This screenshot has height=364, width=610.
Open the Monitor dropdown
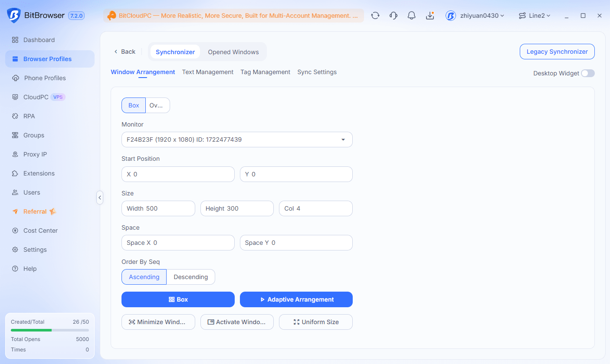237,140
